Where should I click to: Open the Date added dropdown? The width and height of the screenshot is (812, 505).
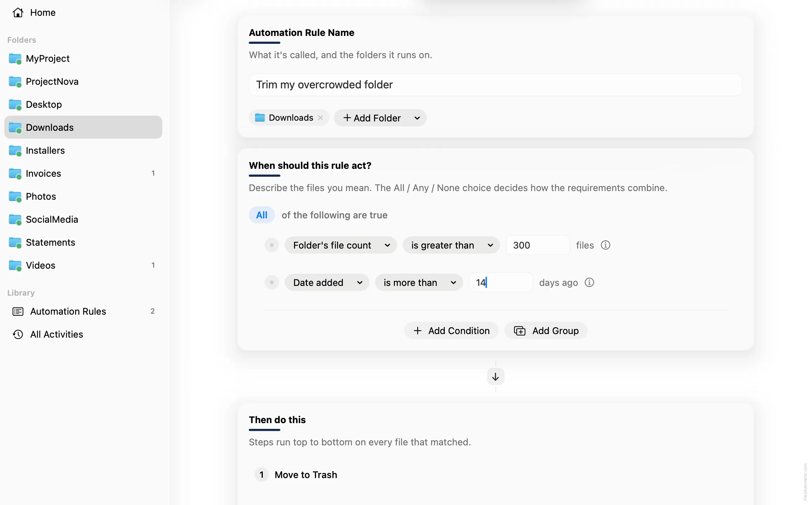pyautogui.click(x=327, y=283)
